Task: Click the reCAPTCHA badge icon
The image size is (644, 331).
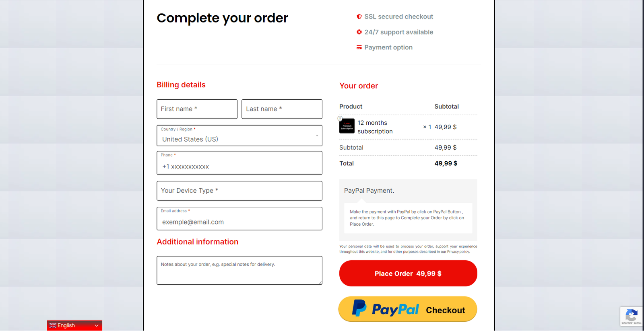Action: [631, 315]
